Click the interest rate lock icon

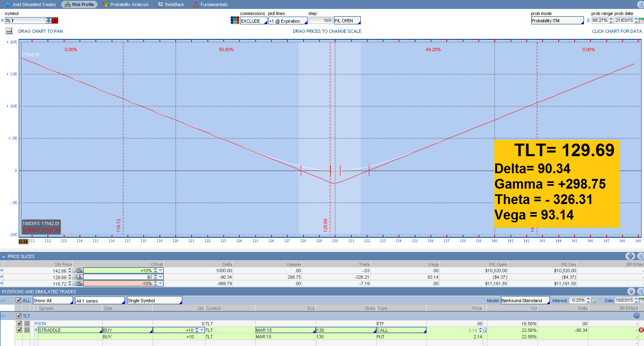[594, 301]
